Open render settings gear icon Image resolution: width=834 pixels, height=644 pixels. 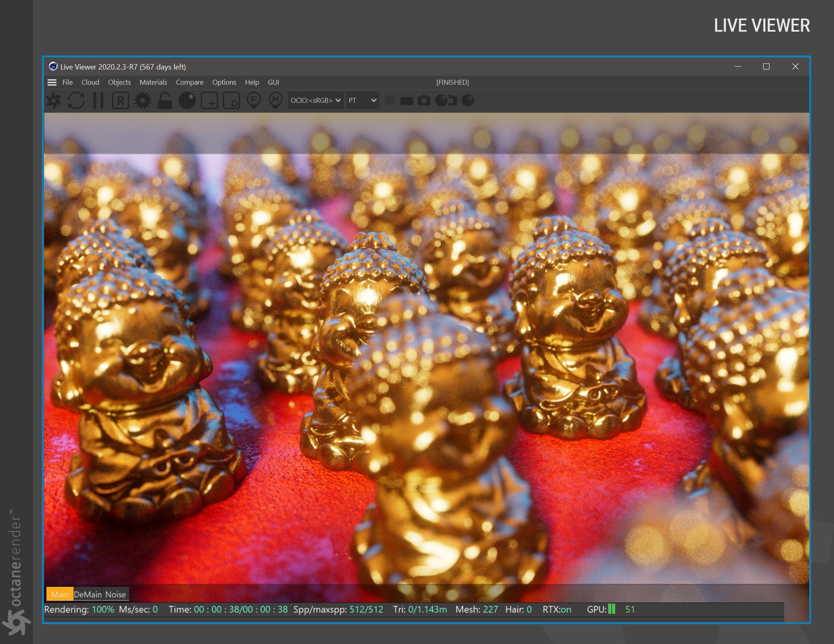tap(143, 100)
